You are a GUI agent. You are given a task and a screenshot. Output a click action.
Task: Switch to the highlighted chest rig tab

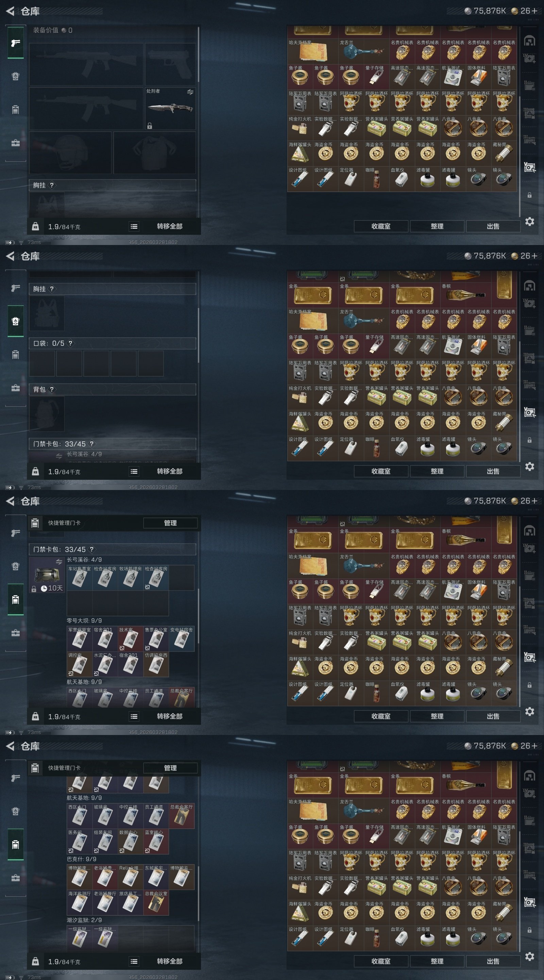(x=15, y=321)
